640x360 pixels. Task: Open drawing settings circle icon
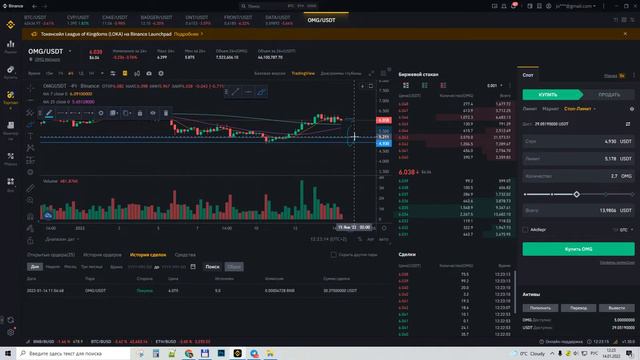tap(101, 113)
